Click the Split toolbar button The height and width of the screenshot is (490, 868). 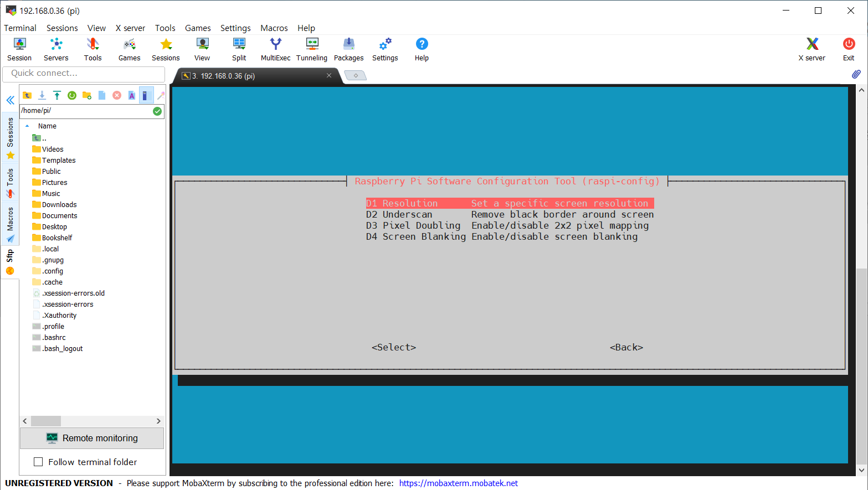click(x=239, y=49)
